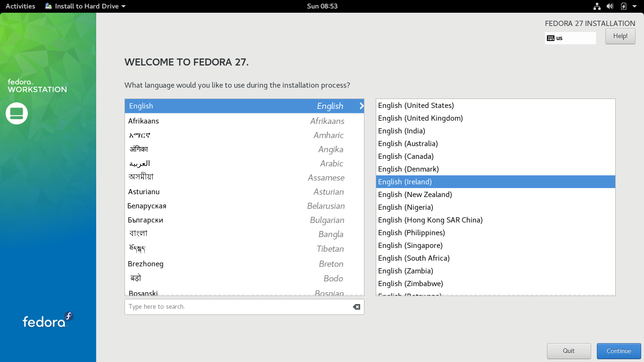Choose Afrikaans in the language list
Image resolution: width=644 pixels, height=362 pixels.
(x=244, y=121)
